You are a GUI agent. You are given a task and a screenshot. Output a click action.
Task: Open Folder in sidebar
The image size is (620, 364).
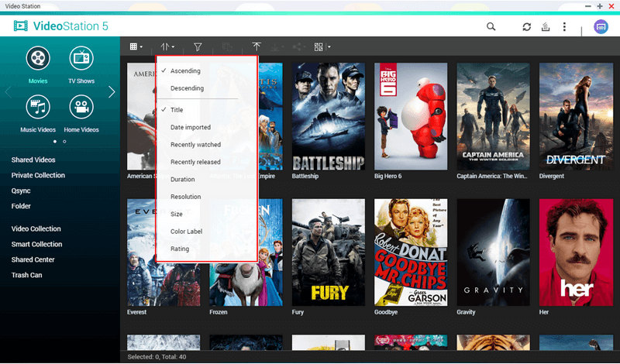[x=21, y=206]
